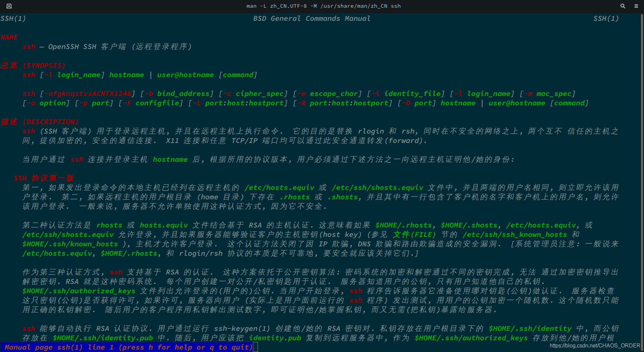
Task: Click the window title 'man -L zh_CN.UTF-8'
Action: (277, 6)
